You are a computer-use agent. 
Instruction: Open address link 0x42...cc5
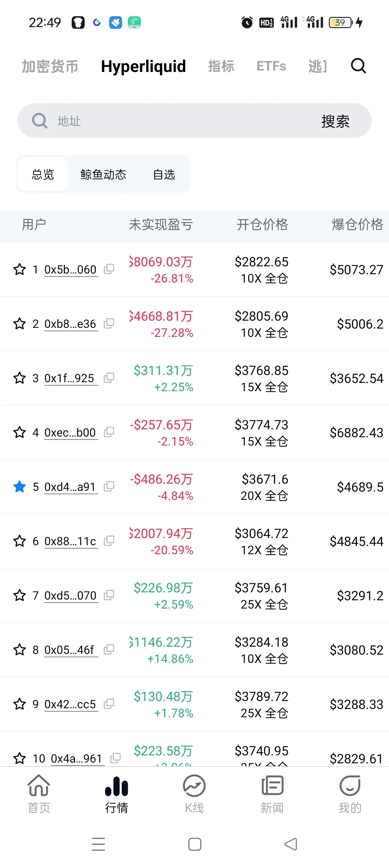pos(71,704)
